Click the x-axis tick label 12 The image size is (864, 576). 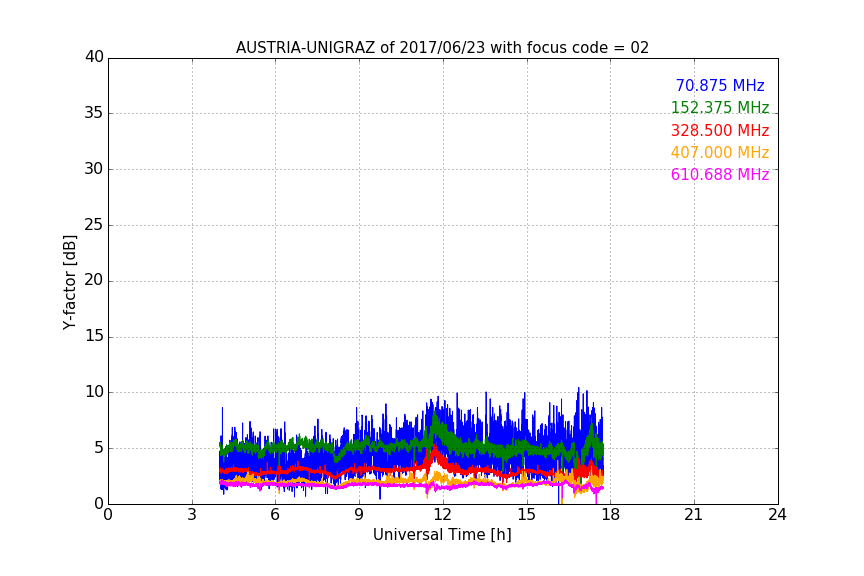point(443,515)
